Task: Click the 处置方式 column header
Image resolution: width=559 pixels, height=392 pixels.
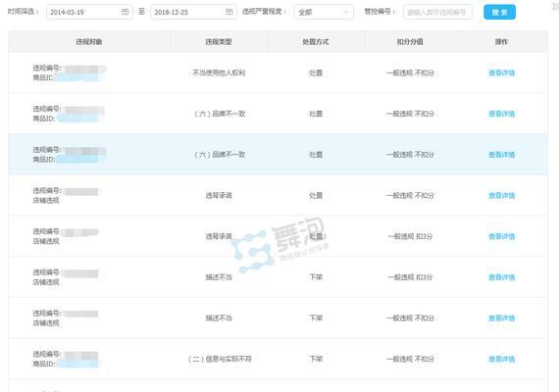Action: [316, 42]
